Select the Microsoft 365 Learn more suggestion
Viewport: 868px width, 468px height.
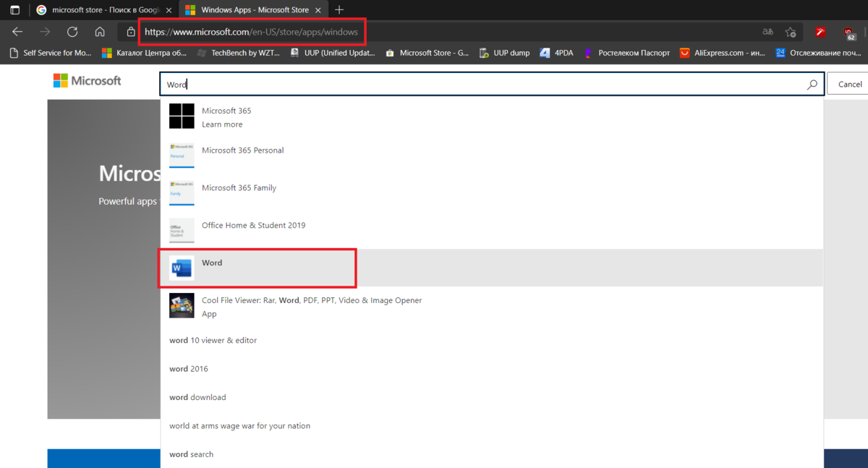click(x=491, y=116)
